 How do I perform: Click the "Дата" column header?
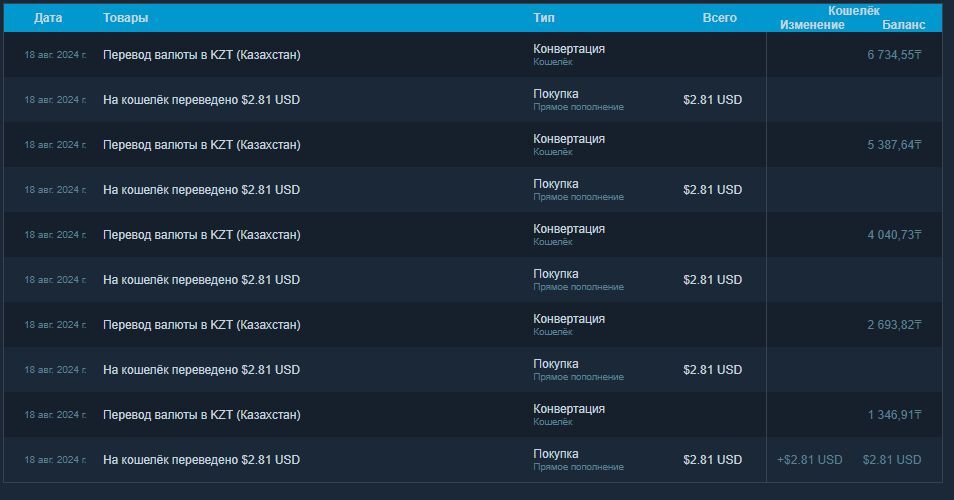[x=48, y=18]
